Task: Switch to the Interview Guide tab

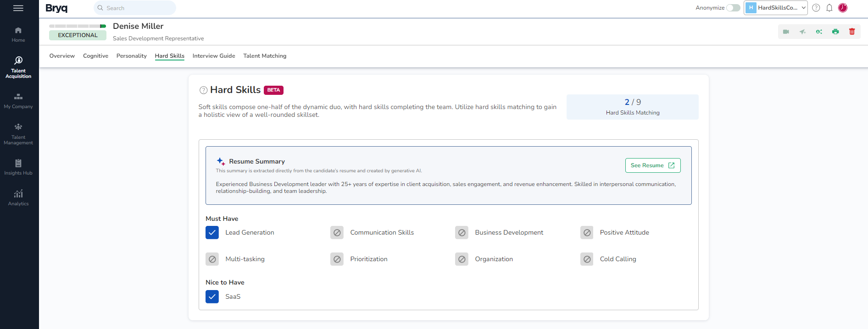Action: 214,56
